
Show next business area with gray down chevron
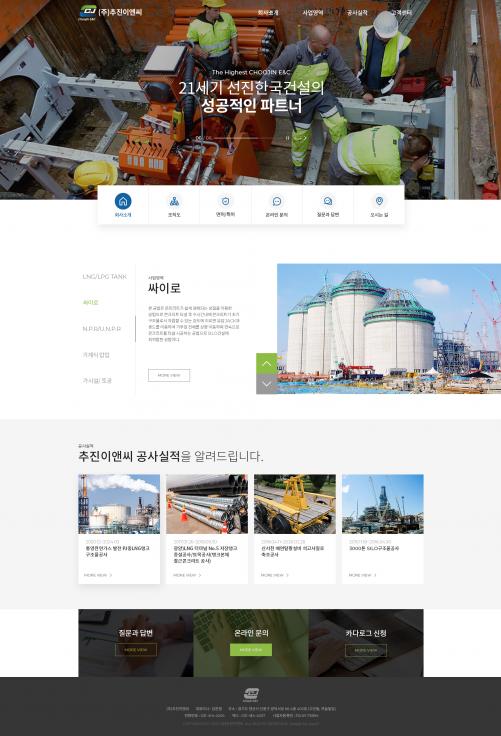click(267, 384)
